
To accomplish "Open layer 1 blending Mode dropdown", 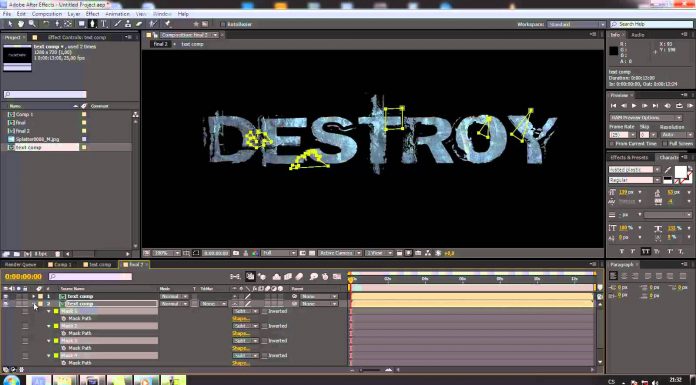I will point(174,296).
